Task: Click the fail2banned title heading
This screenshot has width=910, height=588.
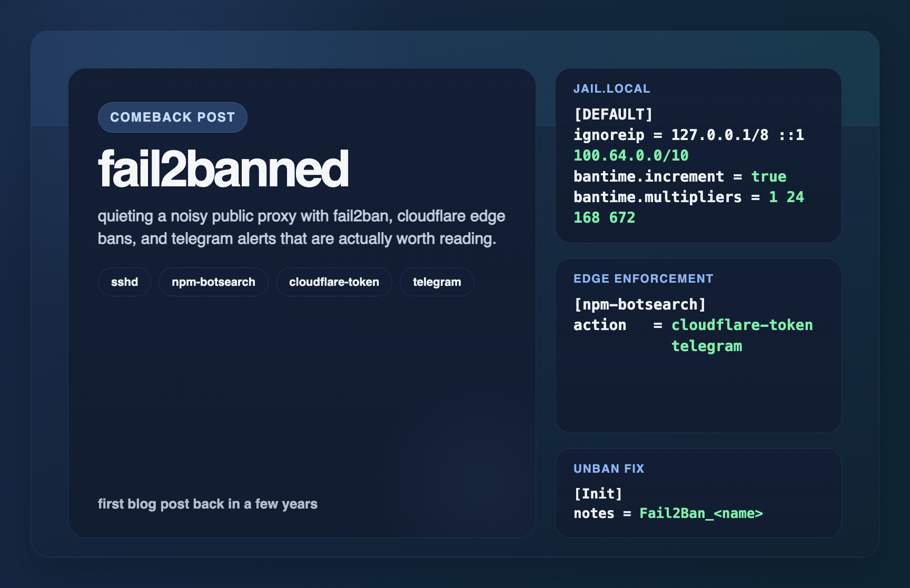Action: point(223,170)
